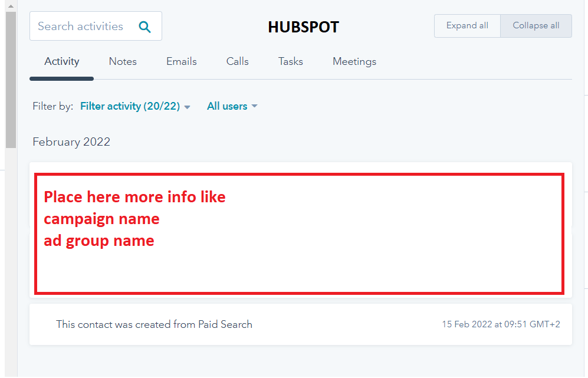Open Filter activity (20/22) dropdown
The image size is (588, 378).
[x=136, y=107]
